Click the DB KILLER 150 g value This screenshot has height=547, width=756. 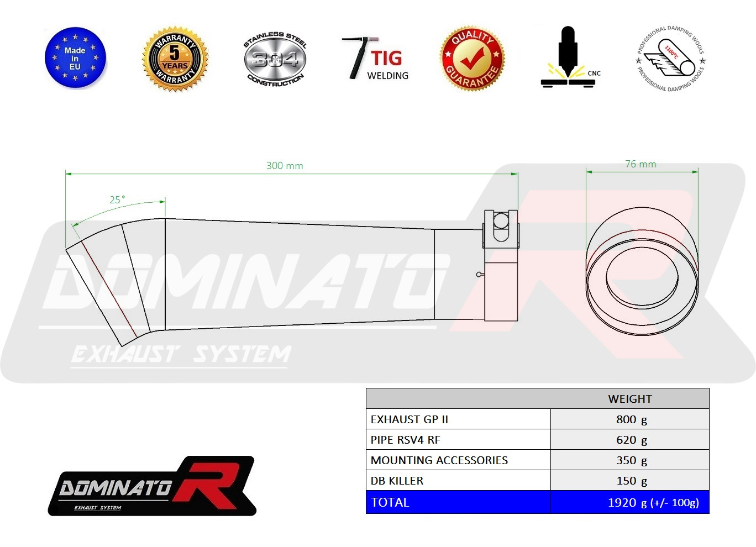632,481
